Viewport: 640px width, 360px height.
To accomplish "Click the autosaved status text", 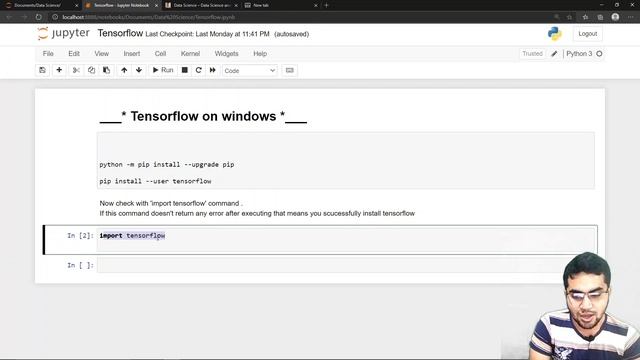I will tap(291, 34).
